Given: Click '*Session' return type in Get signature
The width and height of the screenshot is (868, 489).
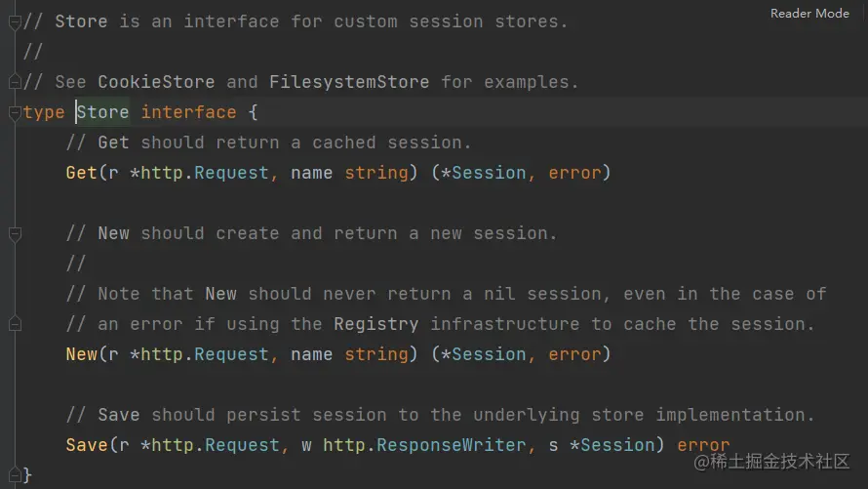Looking at the screenshot, I should [x=484, y=173].
